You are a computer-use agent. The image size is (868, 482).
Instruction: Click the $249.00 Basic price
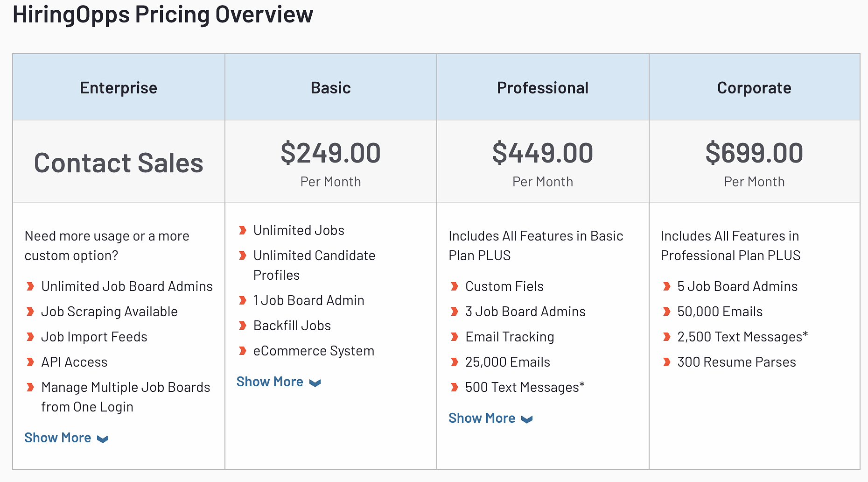(x=330, y=153)
